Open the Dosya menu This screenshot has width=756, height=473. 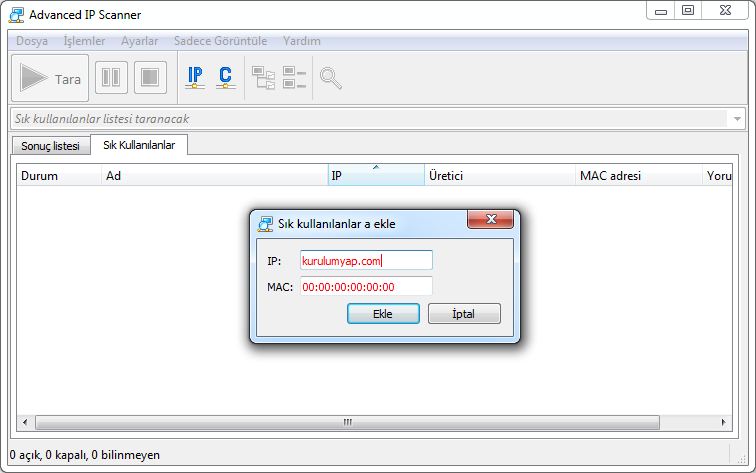[32, 41]
